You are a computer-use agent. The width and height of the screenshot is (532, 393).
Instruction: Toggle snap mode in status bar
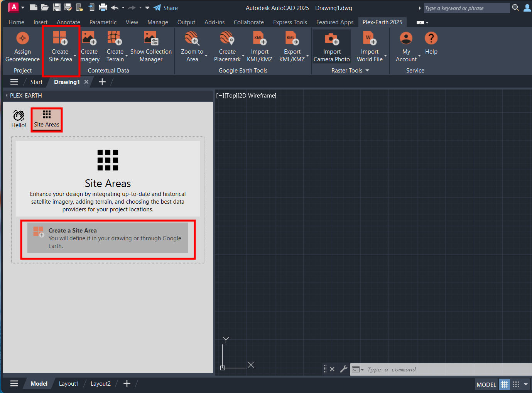pyautogui.click(x=516, y=385)
